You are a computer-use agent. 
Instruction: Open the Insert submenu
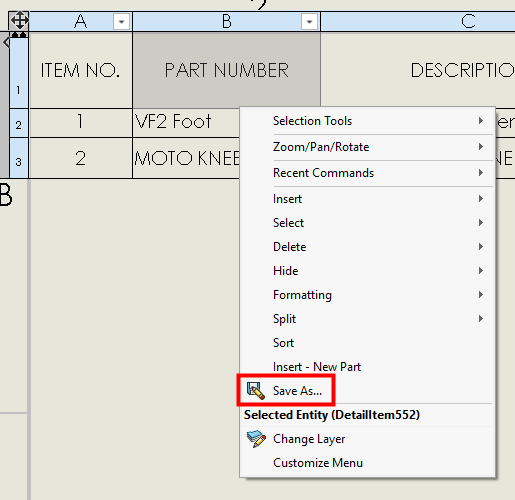point(367,199)
